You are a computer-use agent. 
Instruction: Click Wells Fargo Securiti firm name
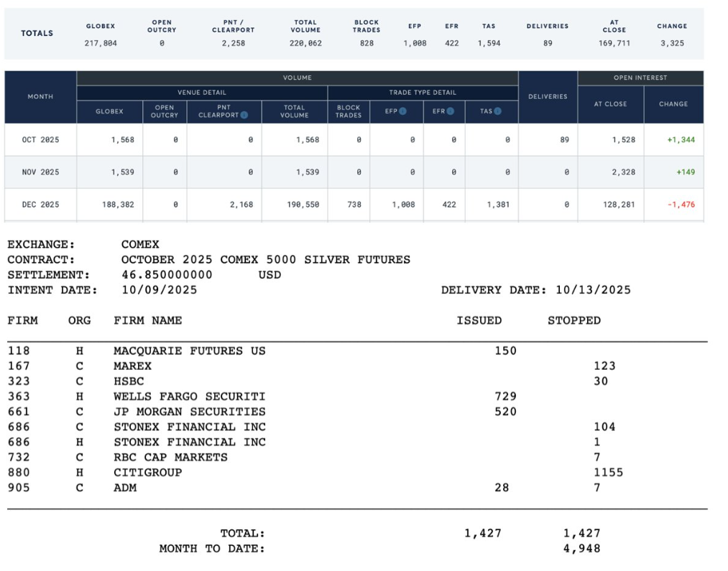189,396
